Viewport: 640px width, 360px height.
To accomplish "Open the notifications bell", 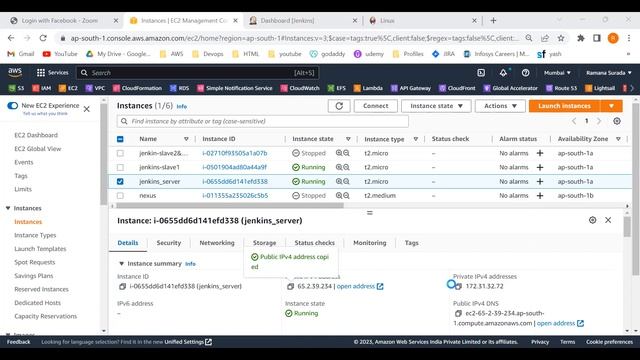I will click(x=503, y=73).
